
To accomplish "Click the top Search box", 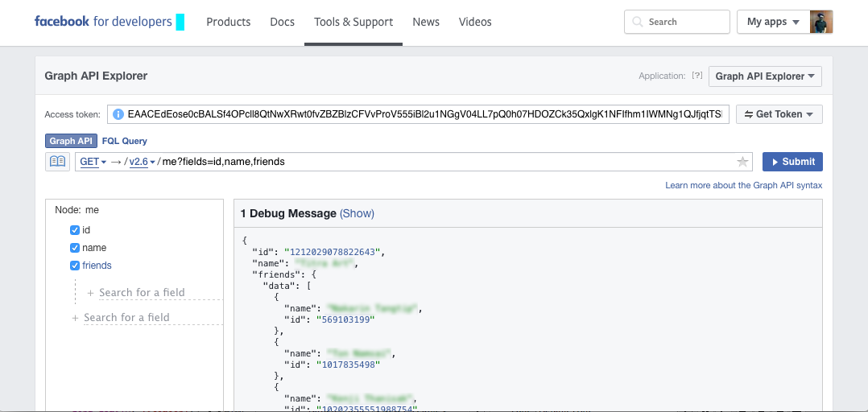I will coord(677,22).
